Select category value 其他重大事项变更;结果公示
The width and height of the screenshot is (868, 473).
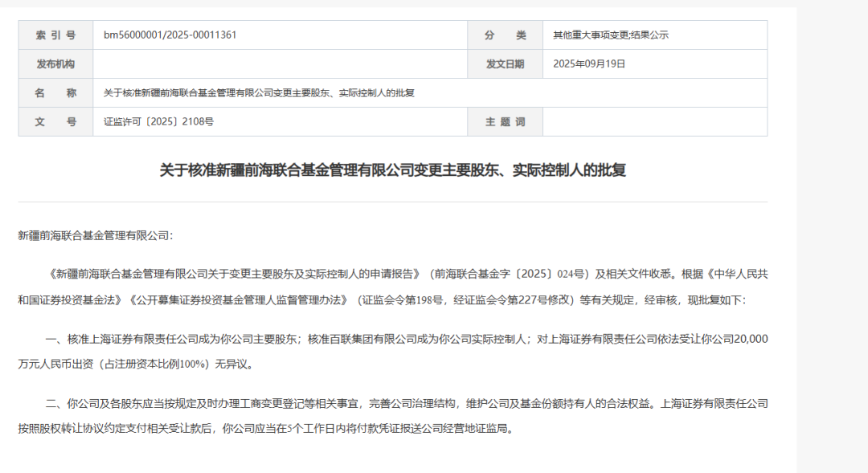[611, 35]
